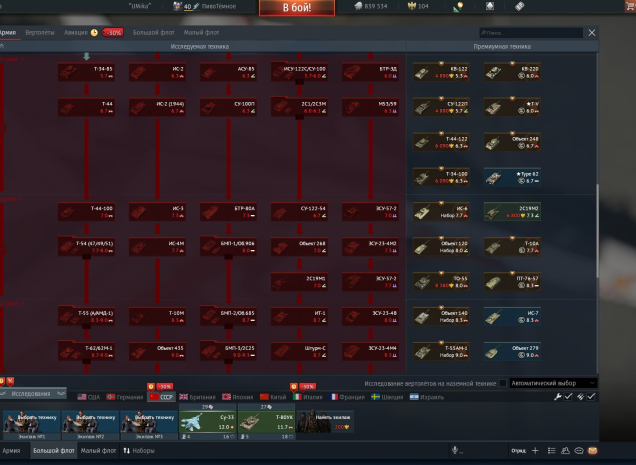Select США nation tab
The height and width of the screenshot is (465, 636).
click(89, 397)
